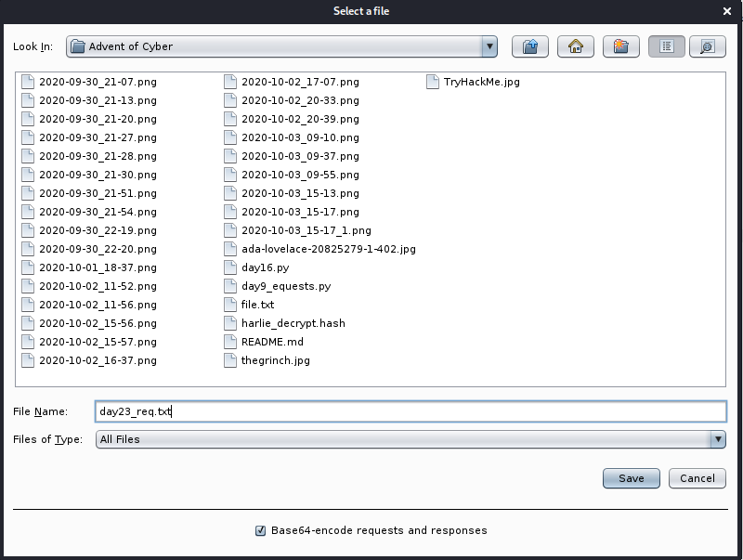The height and width of the screenshot is (560, 743).
Task: Click the Create New Folder icon
Action: tap(621, 46)
